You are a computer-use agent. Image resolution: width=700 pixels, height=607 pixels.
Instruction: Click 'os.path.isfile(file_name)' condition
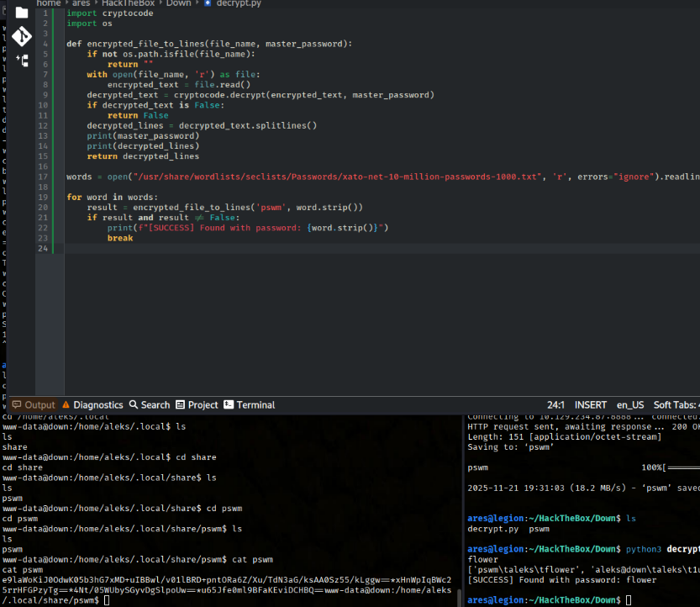187,54
